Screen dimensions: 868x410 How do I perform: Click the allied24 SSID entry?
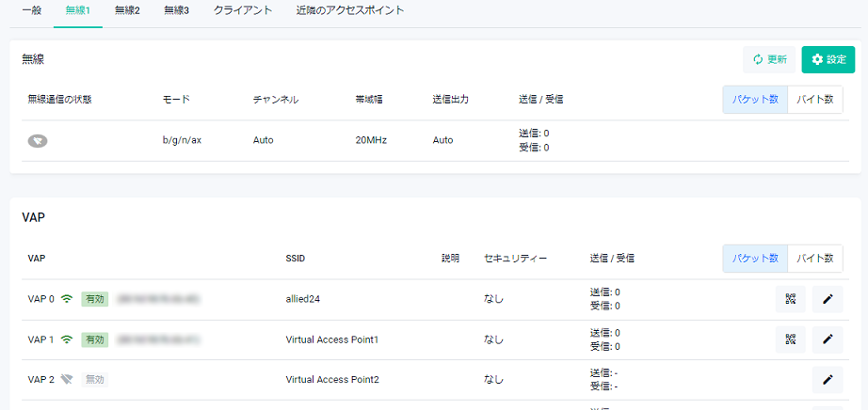pyautogui.click(x=304, y=299)
